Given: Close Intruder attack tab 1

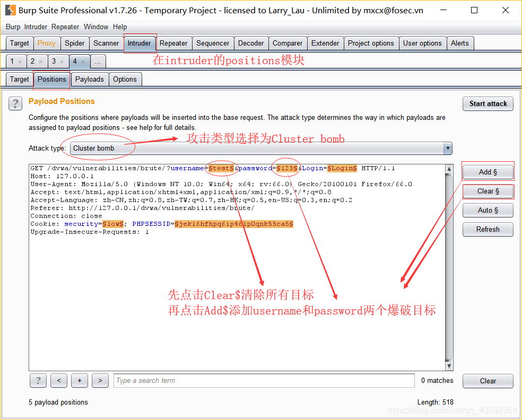Looking at the screenshot, I should pyautogui.click(x=20, y=62).
